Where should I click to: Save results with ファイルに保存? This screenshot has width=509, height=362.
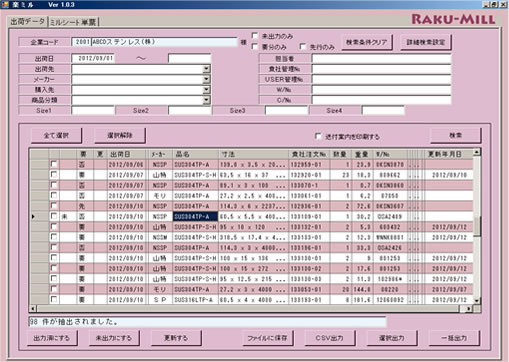(x=268, y=338)
